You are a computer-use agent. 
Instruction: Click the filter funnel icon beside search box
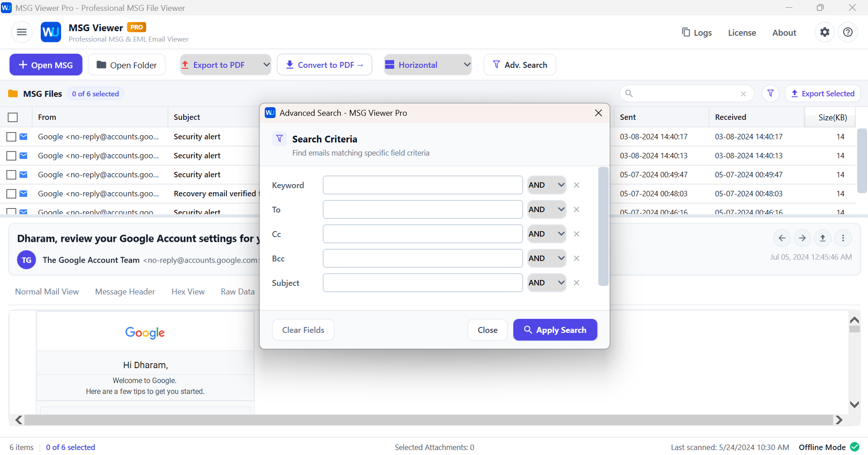pyautogui.click(x=771, y=94)
